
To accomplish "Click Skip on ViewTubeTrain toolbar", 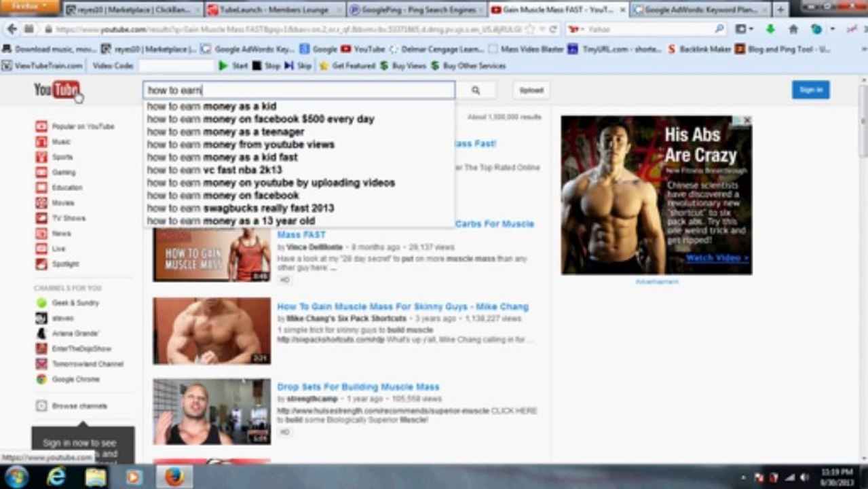I will pyautogui.click(x=298, y=66).
